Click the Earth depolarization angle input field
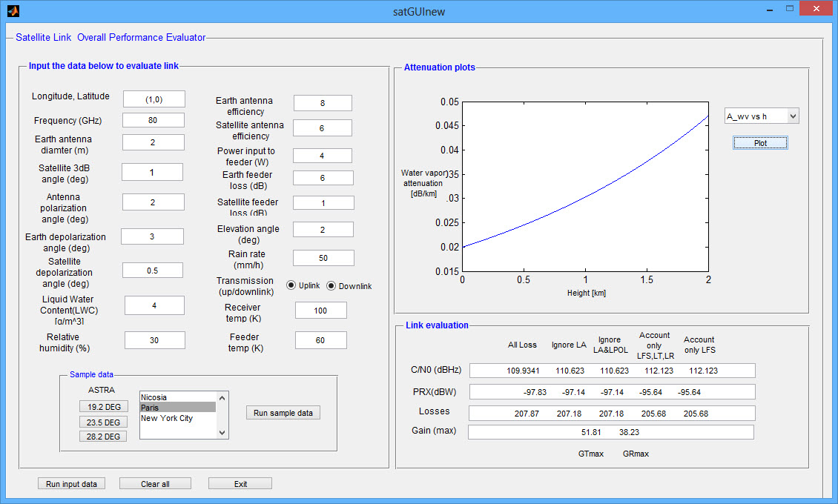838x504 pixels. [152, 236]
